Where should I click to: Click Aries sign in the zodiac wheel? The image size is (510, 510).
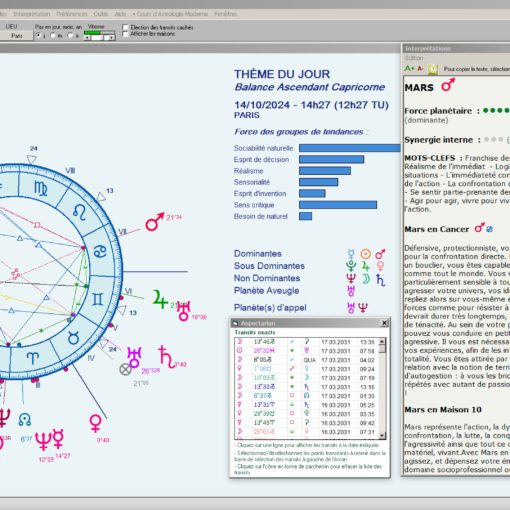coord(33,358)
